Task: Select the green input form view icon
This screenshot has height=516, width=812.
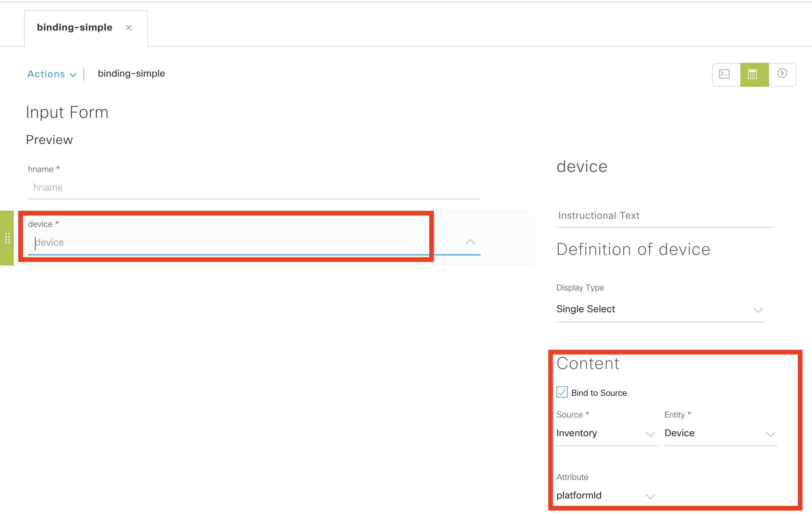Action: click(754, 74)
